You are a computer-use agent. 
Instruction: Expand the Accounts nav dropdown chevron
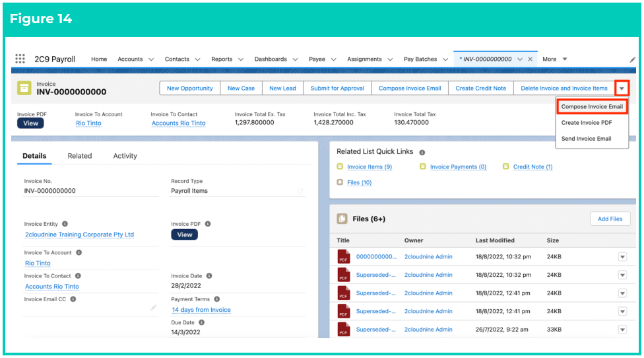(x=151, y=59)
